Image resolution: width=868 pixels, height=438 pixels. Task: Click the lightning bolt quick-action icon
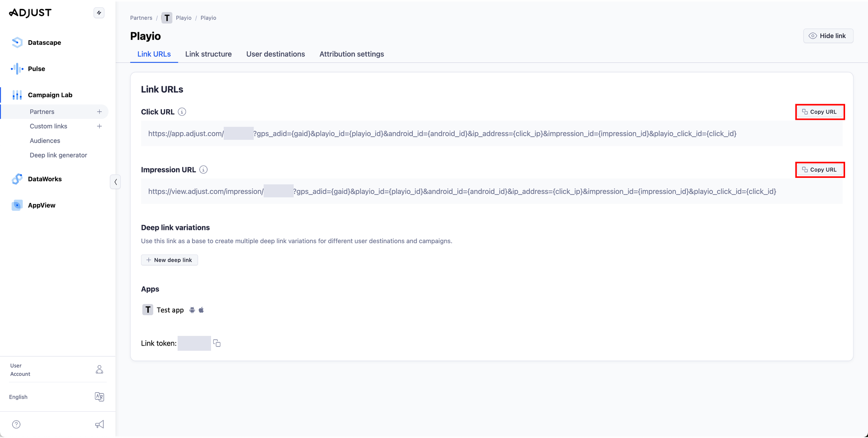pos(99,13)
